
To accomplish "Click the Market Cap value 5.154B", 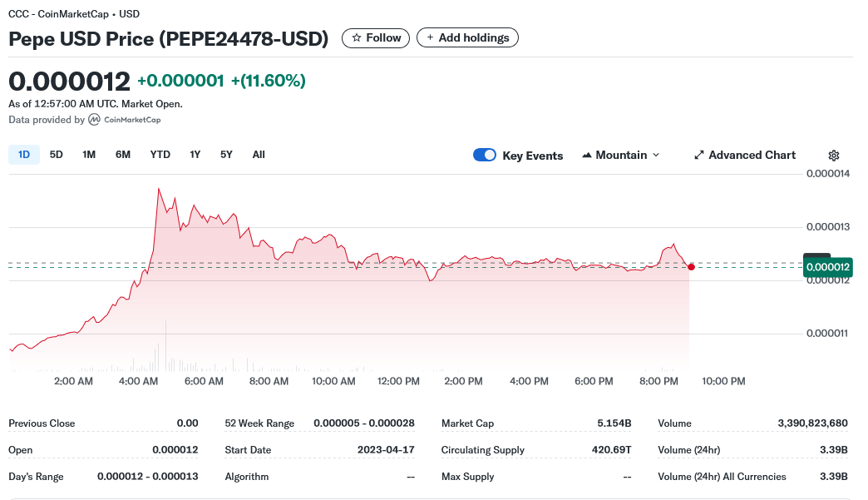I will [614, 423].
